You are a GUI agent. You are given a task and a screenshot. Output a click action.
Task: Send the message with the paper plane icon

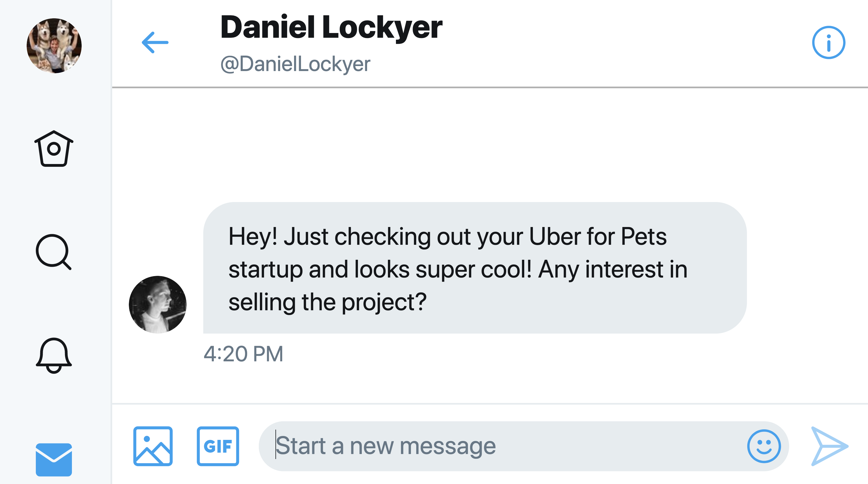829,446
